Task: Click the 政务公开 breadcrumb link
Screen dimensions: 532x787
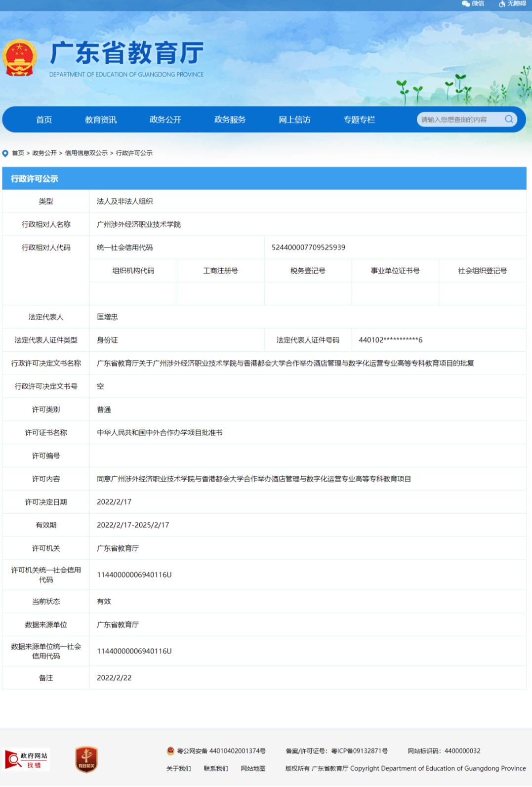Action: click(44, 153)
